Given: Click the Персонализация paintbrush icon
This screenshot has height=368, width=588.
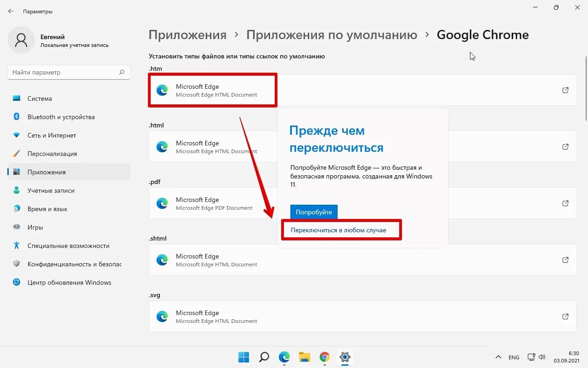Looking at the screenshot, I should coord(17,154).
